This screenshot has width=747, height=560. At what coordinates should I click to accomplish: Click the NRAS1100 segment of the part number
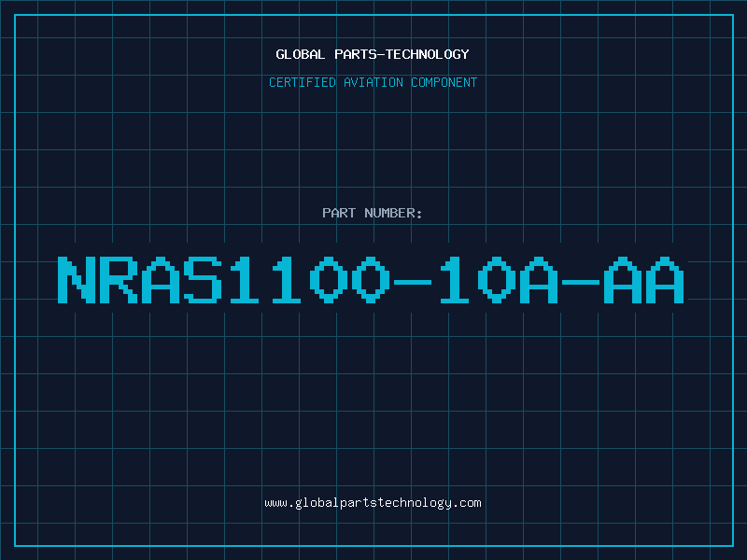pos(223,279)
